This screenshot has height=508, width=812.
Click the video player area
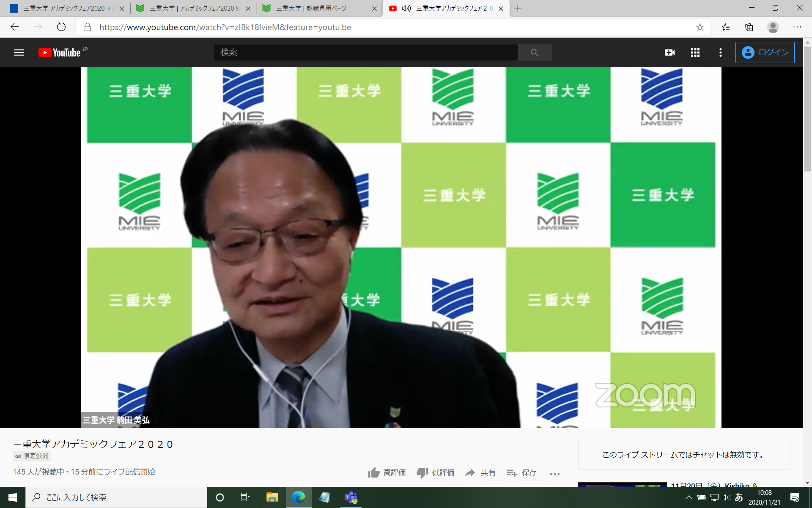(401, 248)
